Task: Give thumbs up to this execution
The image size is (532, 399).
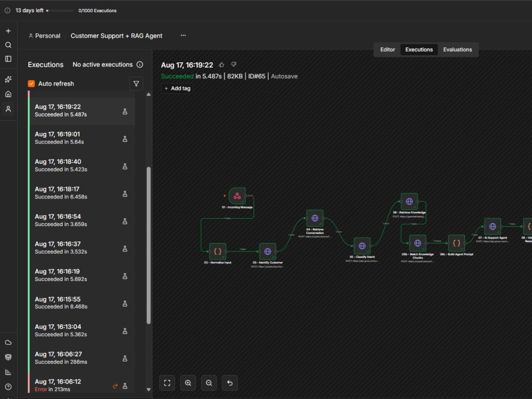Action: 221,64
